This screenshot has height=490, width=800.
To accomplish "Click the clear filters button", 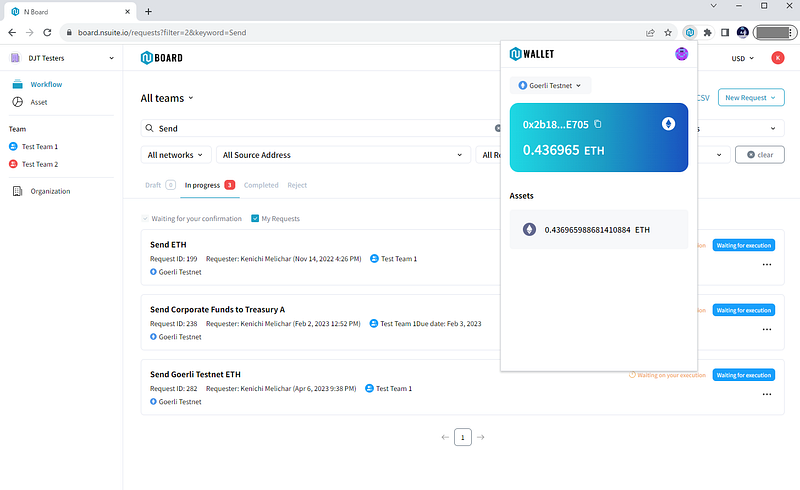I will coord(759,155).
